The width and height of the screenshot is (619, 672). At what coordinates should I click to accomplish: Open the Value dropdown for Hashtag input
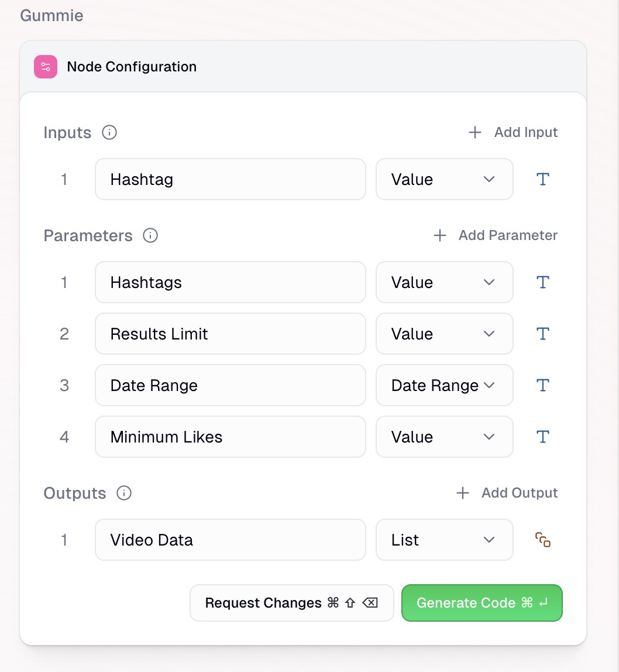coord(444,179)
